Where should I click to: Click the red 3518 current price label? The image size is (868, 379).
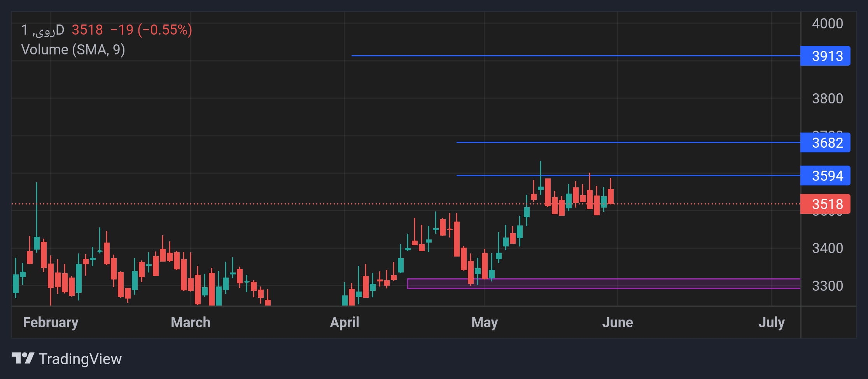[825, 204]
